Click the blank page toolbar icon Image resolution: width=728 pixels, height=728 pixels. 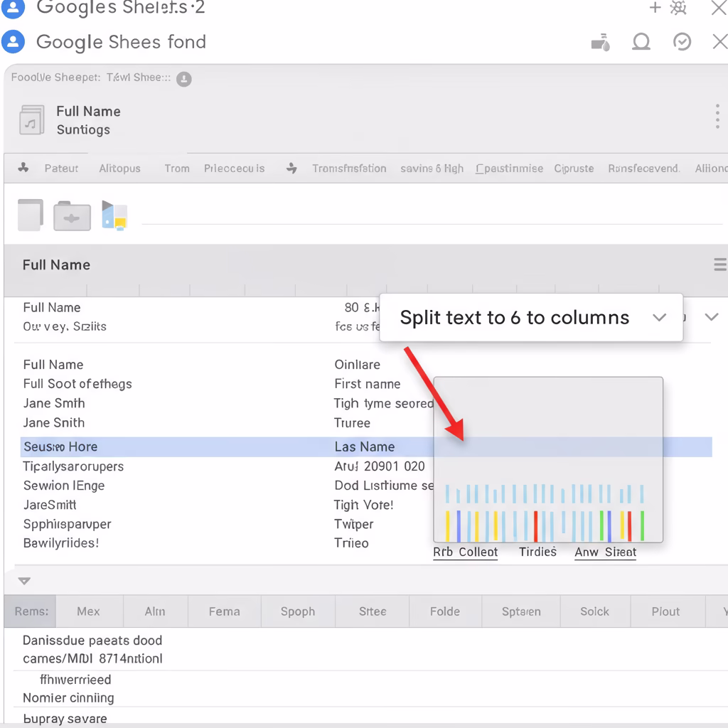(31, 215)
